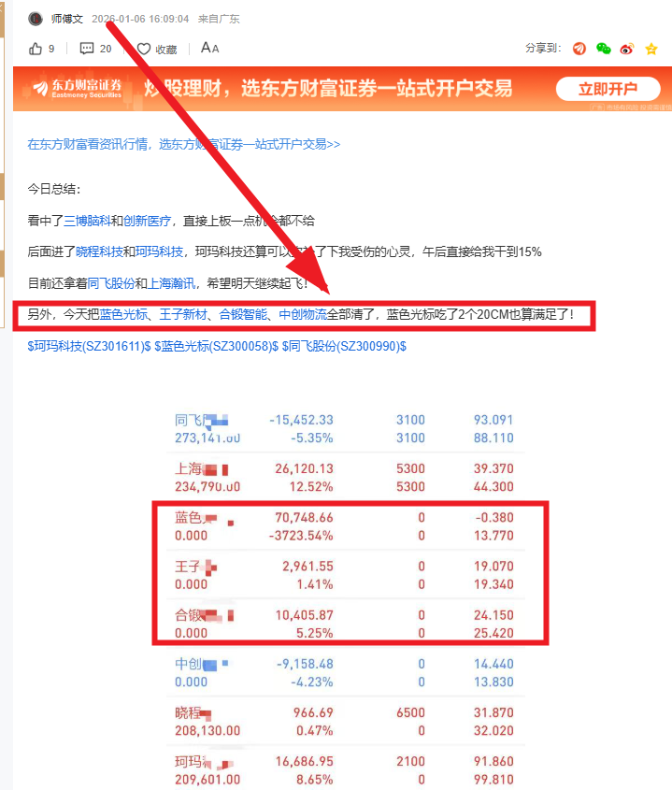The width and height of the screenshot is (672, 790).
Task: Click the 234,790.00 market value
Action: [x=207, y=487]
